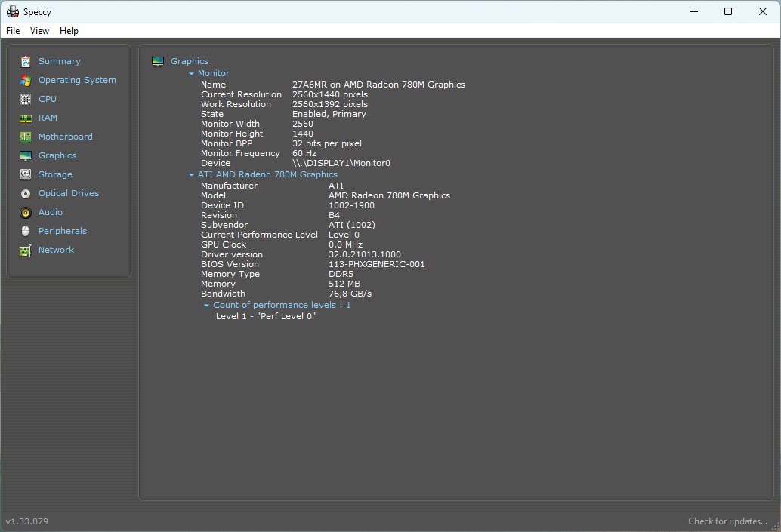Collapse the ATI AMD Radeon 780M Graphics node
The height and width of the screenshot is (532, 781).
click(x=191, y=174)
